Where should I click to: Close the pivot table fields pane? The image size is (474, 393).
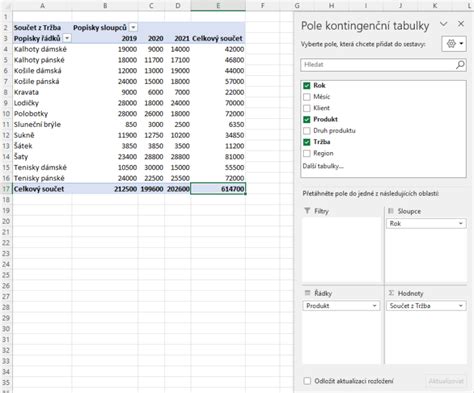click(461, 24)
